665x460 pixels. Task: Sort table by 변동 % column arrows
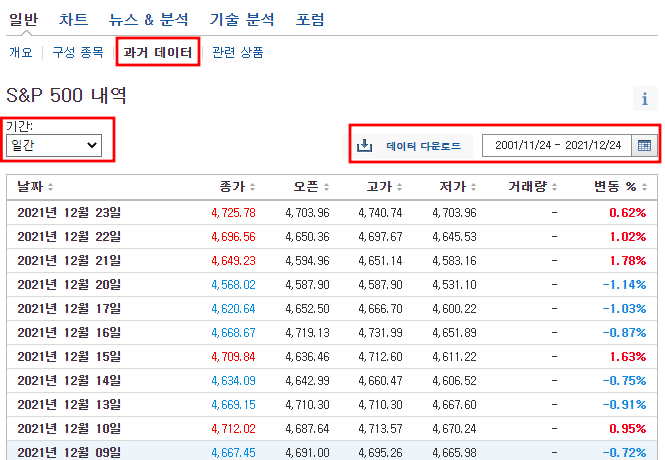(644, 187)
